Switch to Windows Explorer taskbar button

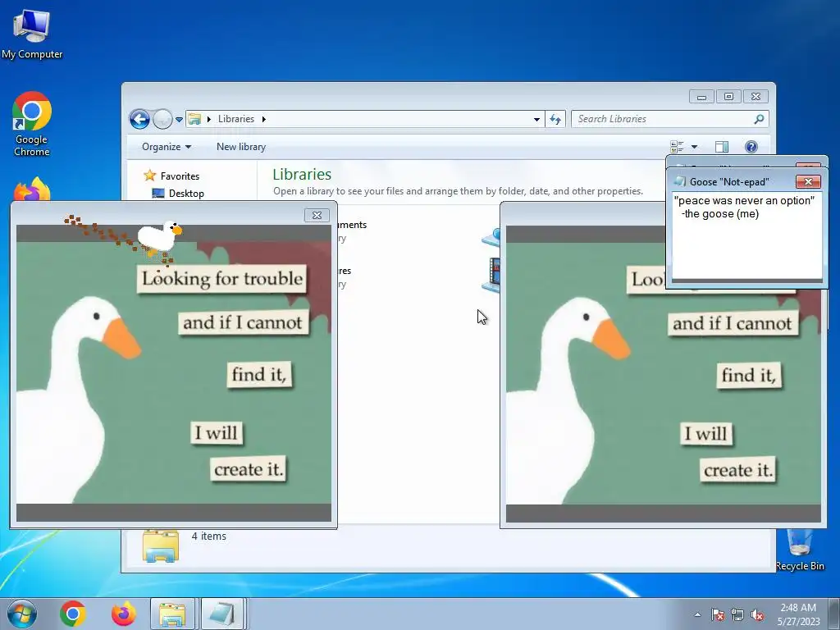tap(172, 614)
